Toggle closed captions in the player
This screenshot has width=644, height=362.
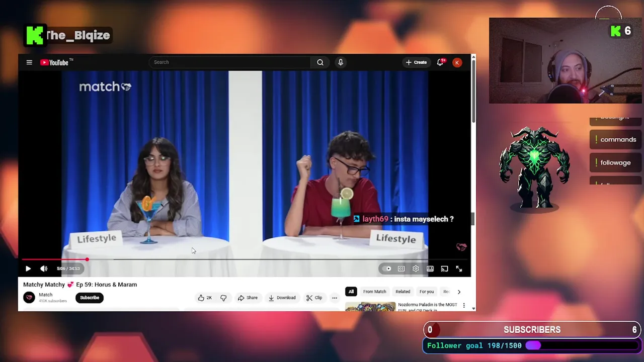click(x=401, y=269)
